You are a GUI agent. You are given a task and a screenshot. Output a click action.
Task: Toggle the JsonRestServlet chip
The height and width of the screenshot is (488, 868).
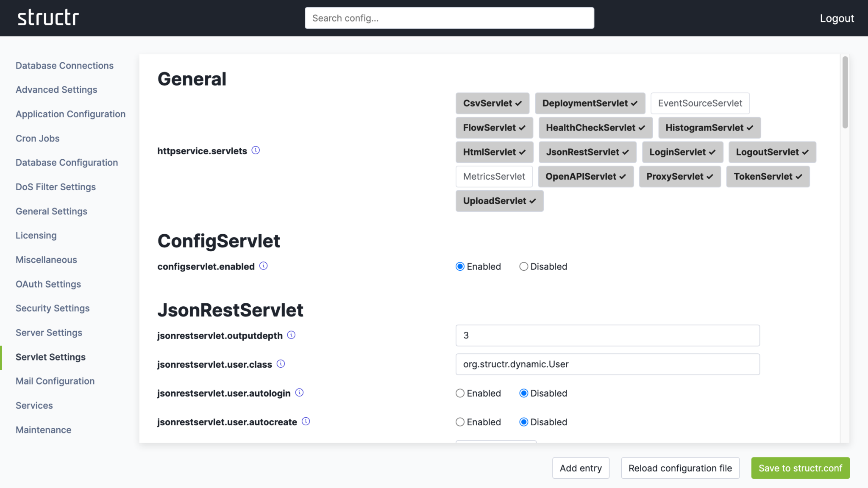(x=587, y=152)
